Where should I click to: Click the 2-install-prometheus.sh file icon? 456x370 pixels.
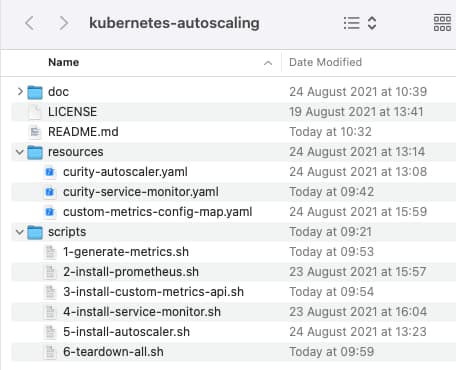[50, 272]
